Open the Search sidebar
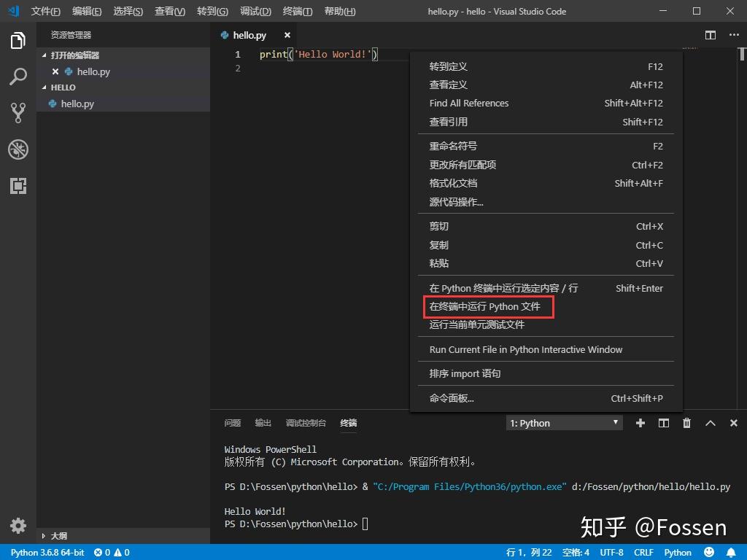 pos(18,77)
